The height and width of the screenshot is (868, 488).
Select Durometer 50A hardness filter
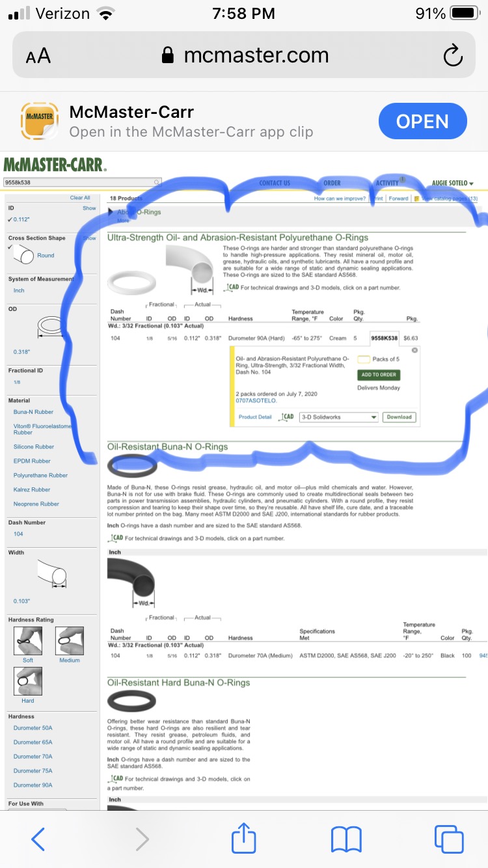(x=33, y=728)
